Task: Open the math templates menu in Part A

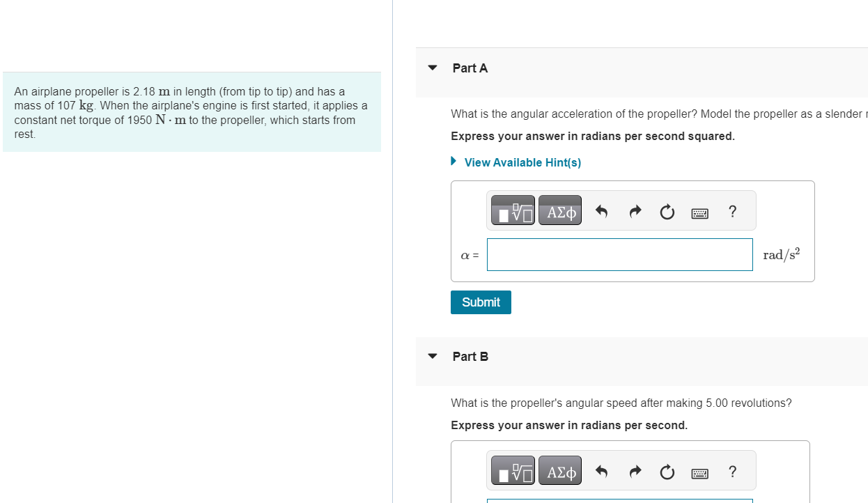Action: click(x=513, y=210)
